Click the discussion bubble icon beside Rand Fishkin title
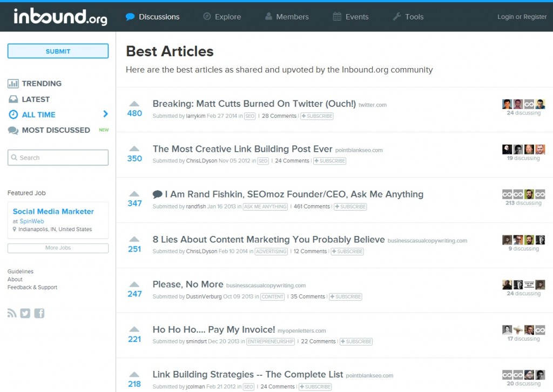This screenshot has height=392, width=553. (x=157, y=194)
